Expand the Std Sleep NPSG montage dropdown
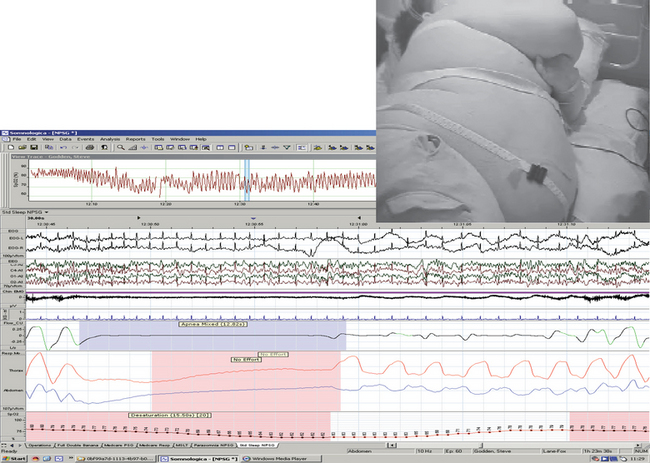The width and height of the screenshot is (650, 463). pyautogui.click(x=47, y=212)
